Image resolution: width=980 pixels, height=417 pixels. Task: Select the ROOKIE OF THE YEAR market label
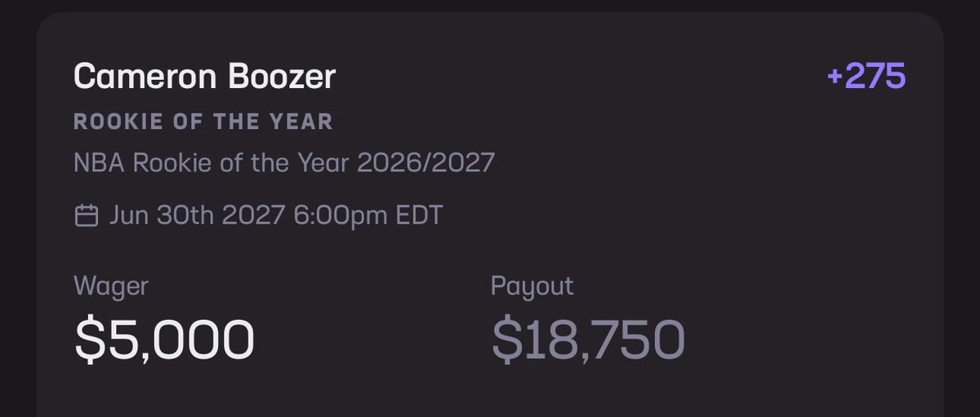(203, 122)
